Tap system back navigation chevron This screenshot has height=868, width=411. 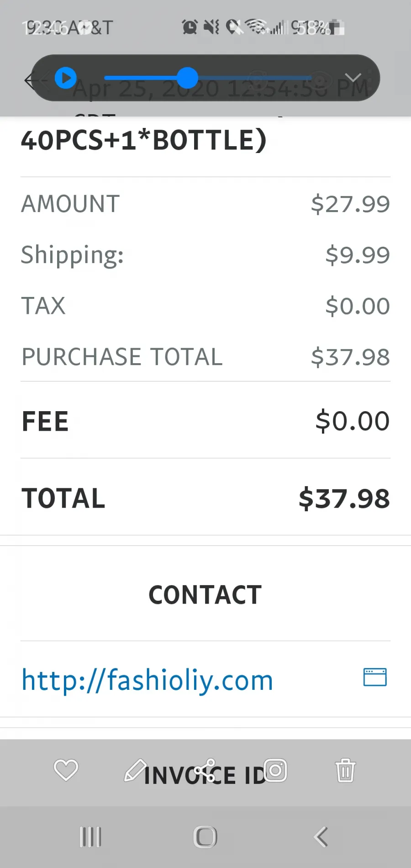(321, 837)
